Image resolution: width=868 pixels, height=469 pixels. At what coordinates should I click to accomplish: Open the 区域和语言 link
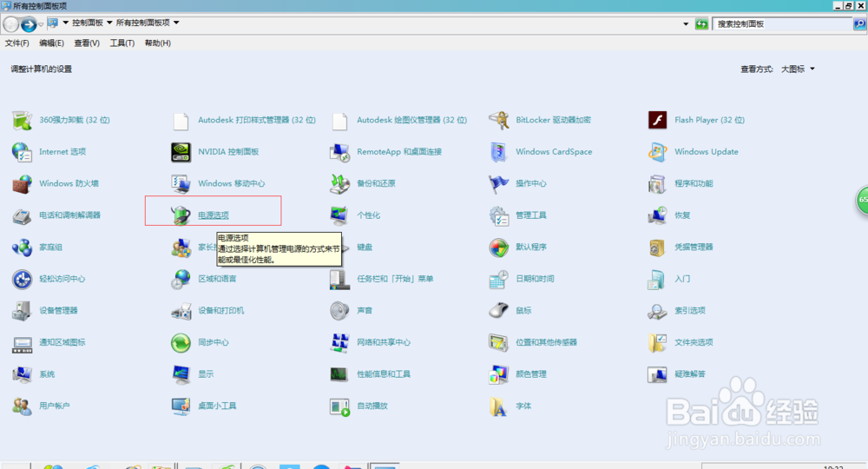(x=217, y=279)
